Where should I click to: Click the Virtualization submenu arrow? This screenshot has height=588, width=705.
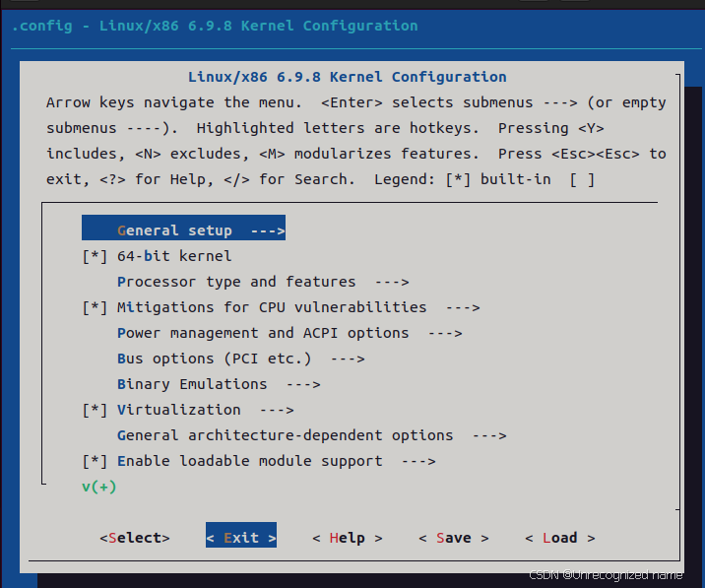(x=277, y=411)
